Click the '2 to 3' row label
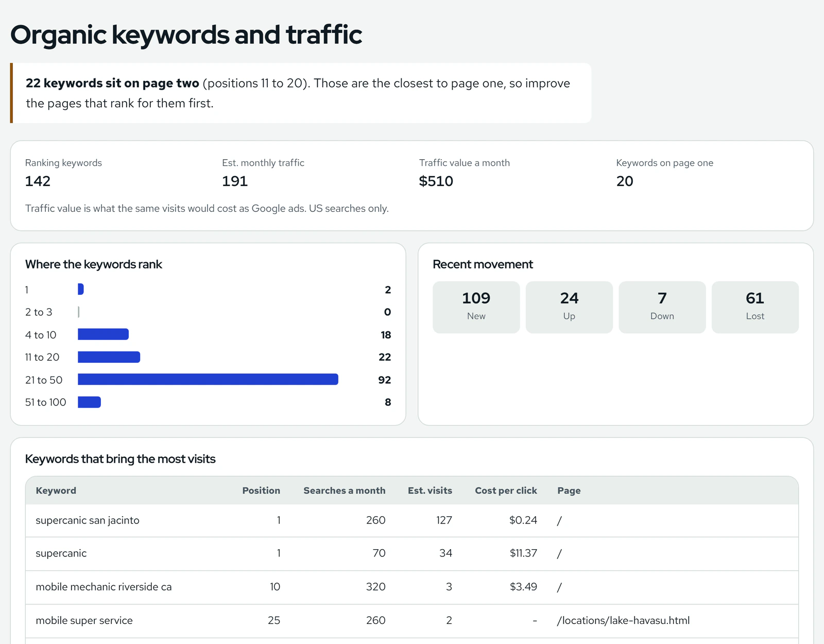 pyautogui.click(x=39, y=312)
